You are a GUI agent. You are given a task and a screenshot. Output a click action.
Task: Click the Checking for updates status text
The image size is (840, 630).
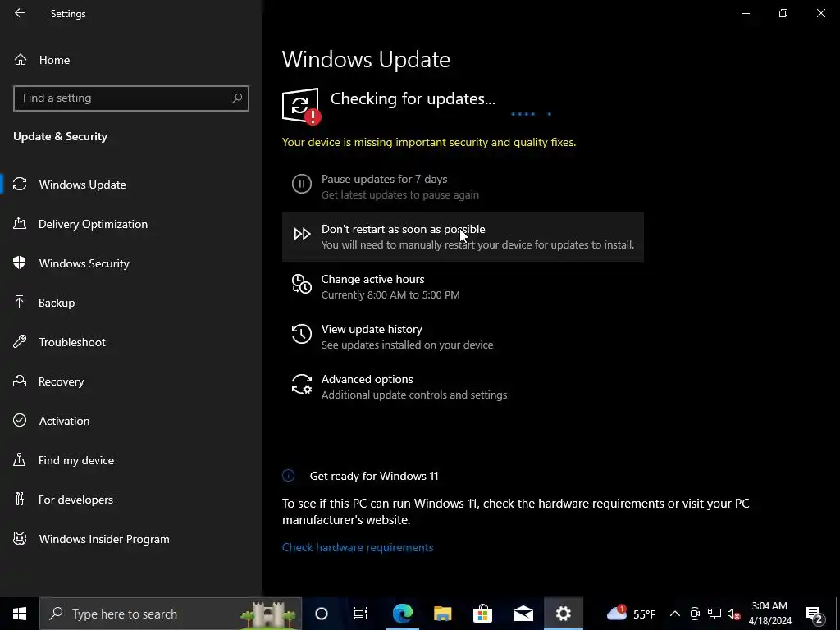coord(413,98)
